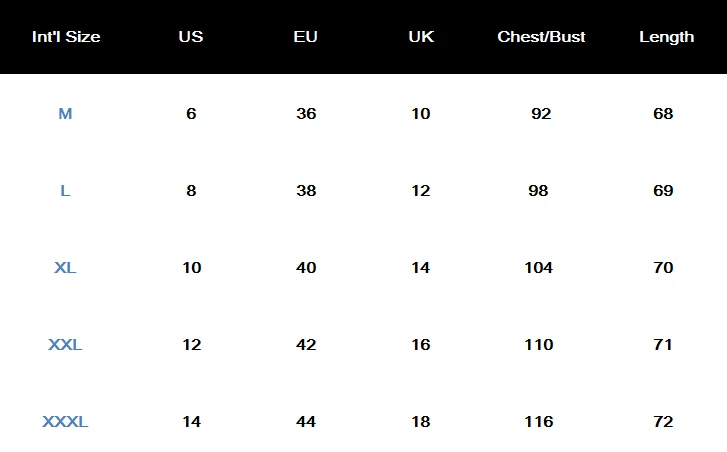Select the EU column header

coord(306,37)
